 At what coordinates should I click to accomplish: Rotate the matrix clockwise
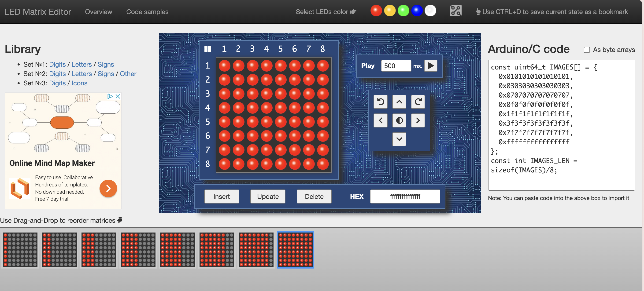point(418,102)
